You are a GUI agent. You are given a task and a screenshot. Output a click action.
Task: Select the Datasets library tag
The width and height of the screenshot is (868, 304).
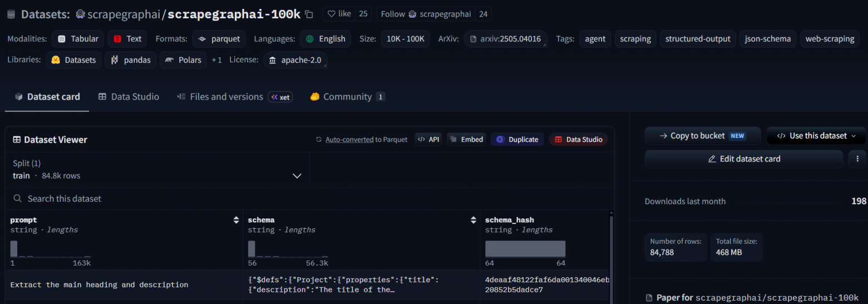tap(73, 60)
